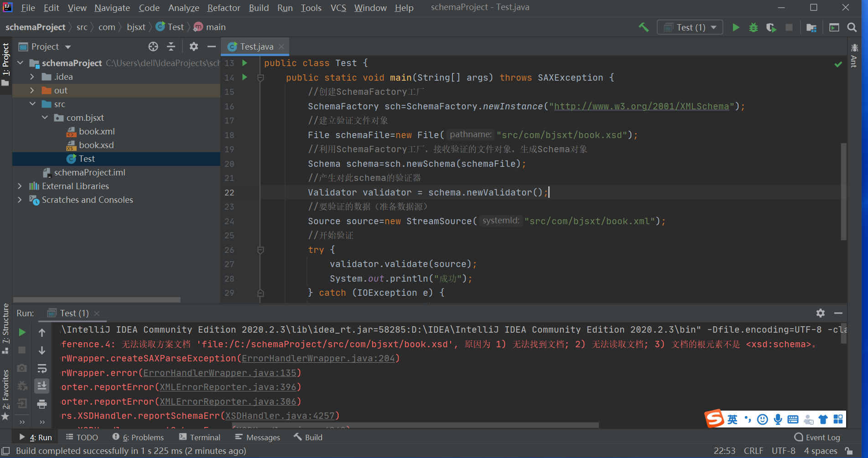The image size is (868, 458).
Task: Open XMLErrorReporter.java:396 link
Action: 228,387
